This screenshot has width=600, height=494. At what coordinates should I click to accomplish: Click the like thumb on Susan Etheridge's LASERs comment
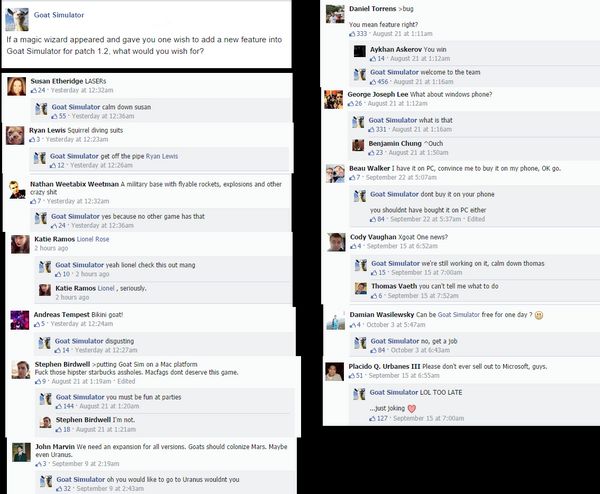tap(34, 90)
